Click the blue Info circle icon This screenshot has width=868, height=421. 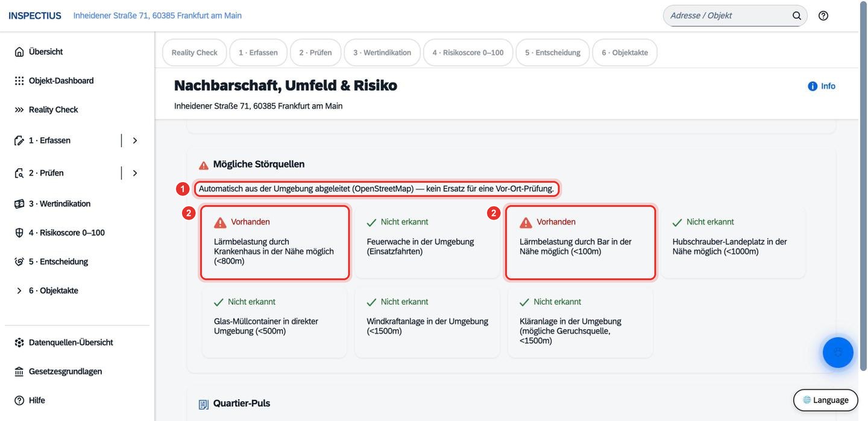[x=813, y=86]
